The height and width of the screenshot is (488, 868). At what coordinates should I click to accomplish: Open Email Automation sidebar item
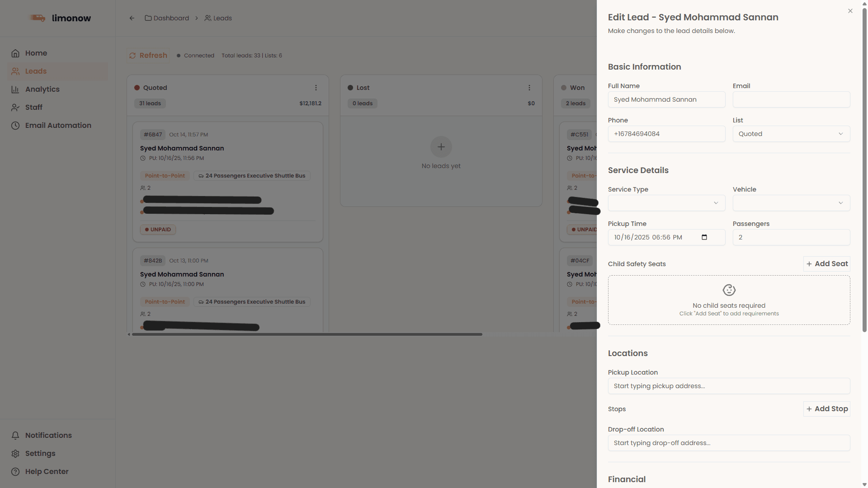coord(58,125)
